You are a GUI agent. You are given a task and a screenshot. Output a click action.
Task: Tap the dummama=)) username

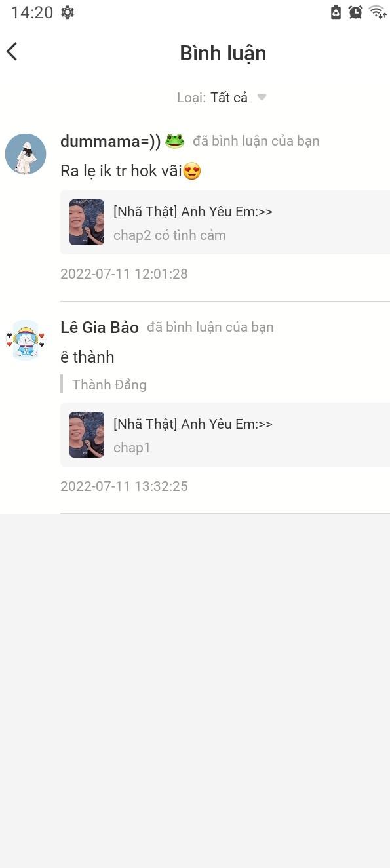110,141
